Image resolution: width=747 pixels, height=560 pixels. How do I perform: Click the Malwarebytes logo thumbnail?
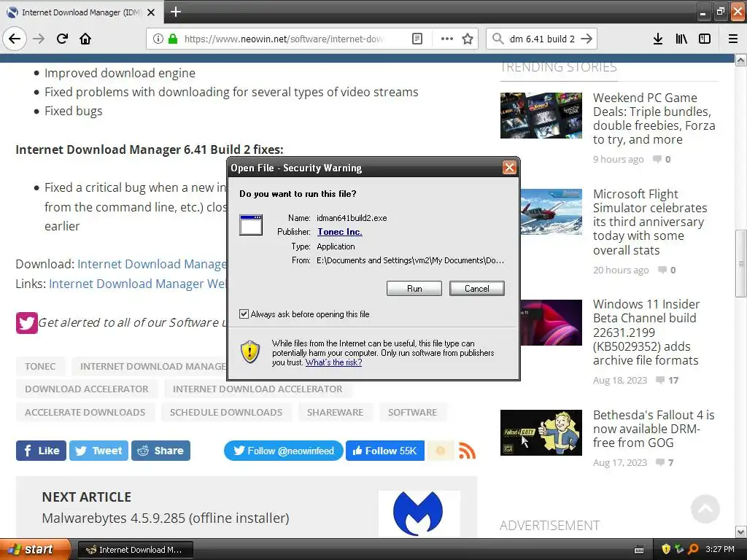pyautogui.click(x=419, y=513)
